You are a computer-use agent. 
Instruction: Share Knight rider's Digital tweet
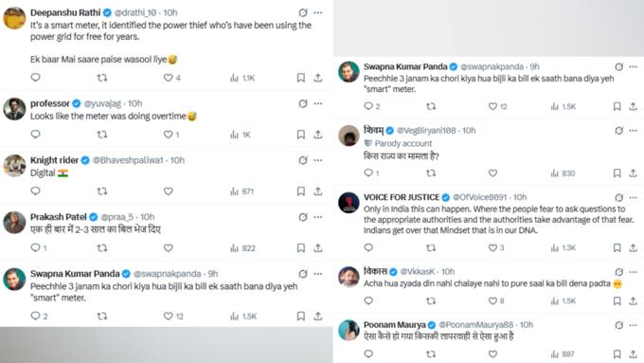[x=318, y=191]
